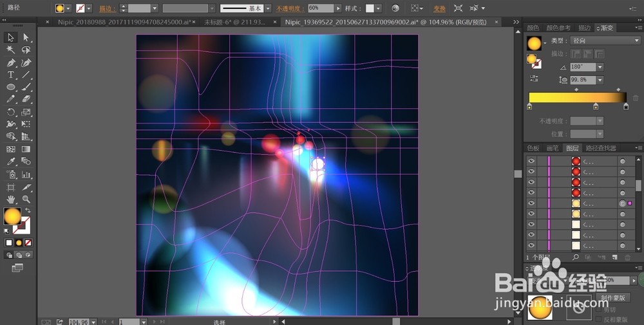Switch to the 路径查找器 panel tab
The width and height of the screenshot is (644, 325).
601,148
